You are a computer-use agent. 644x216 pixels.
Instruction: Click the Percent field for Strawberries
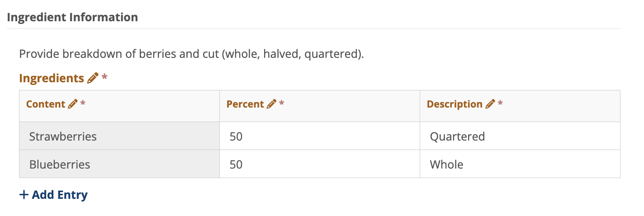[x=319, y=136]
